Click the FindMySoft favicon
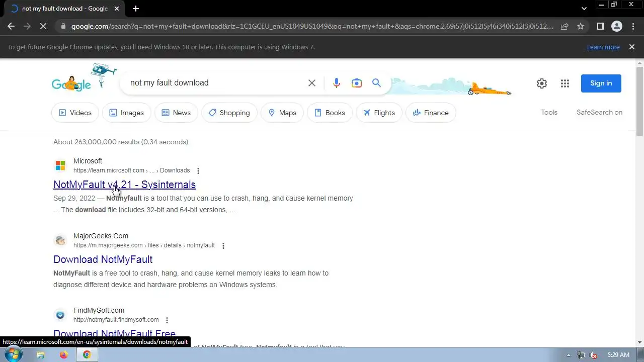This screenshot has width=644, height=362. (x=60, y=315)
